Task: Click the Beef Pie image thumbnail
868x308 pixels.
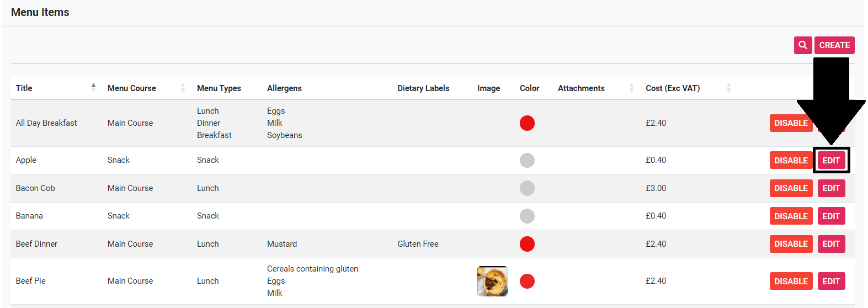Action: (492, 281)
